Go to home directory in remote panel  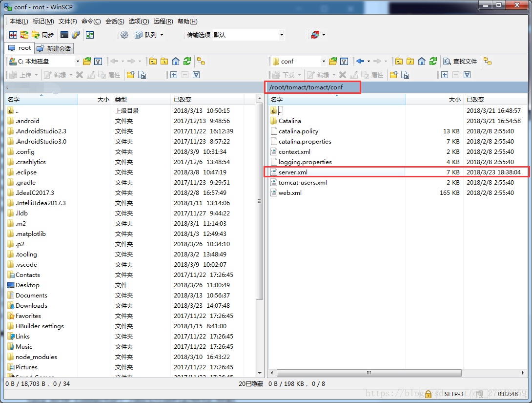422,62
